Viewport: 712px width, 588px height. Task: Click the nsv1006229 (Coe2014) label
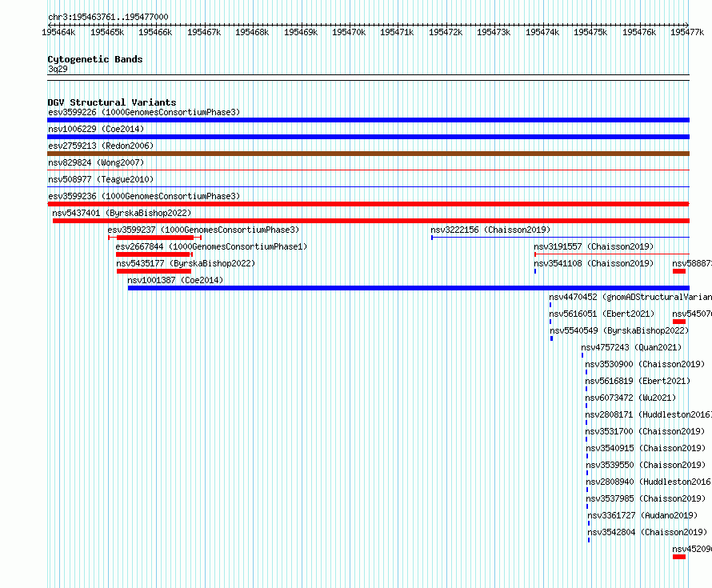[x=96, y=129]
